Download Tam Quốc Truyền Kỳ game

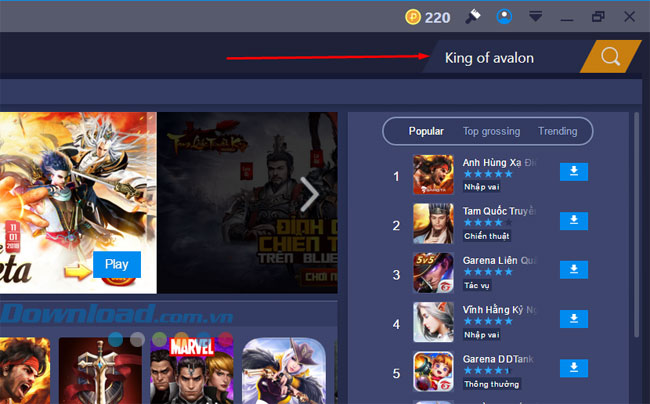pos(573,221)
